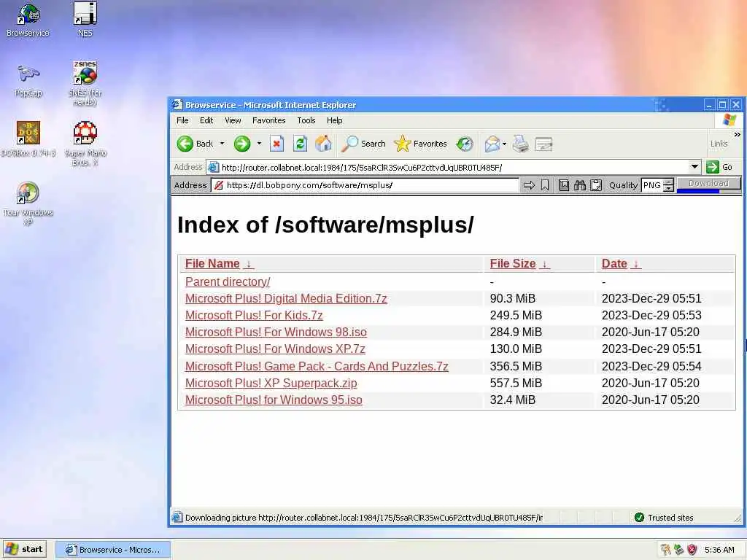Image resolution: width=747 pixels, height=560 pixels.
Task: Download Microsoft Plus! Digital Media Edition.7z
Action: pyautogui.click(x=286, y=298)
